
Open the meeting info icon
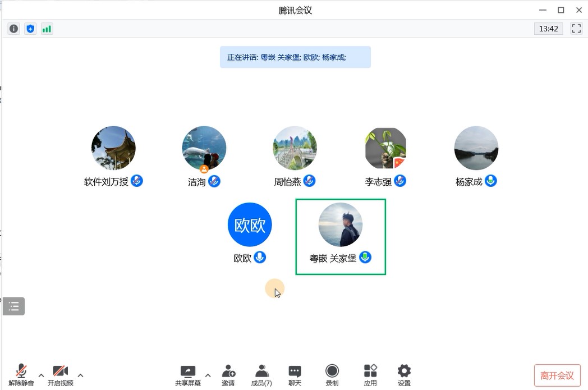tap(13, 29)
